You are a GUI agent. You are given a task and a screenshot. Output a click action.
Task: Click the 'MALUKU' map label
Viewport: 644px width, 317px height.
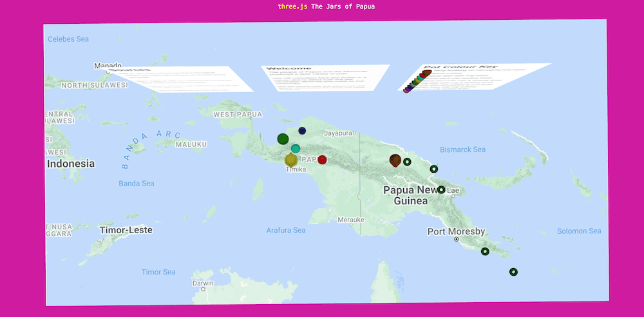(x=191, y=145)
